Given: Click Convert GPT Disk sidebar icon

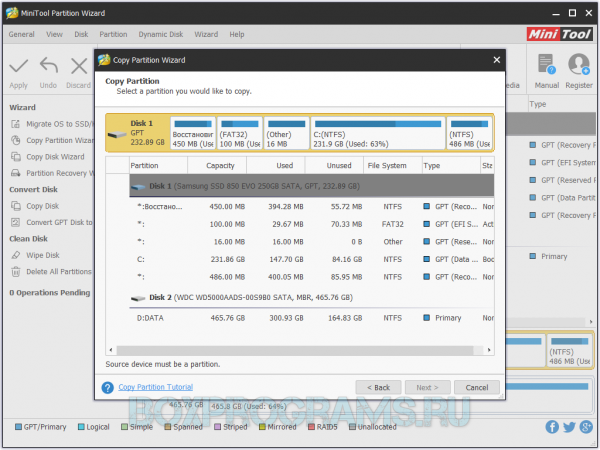Looking at the screenshot, I should 15,222.
